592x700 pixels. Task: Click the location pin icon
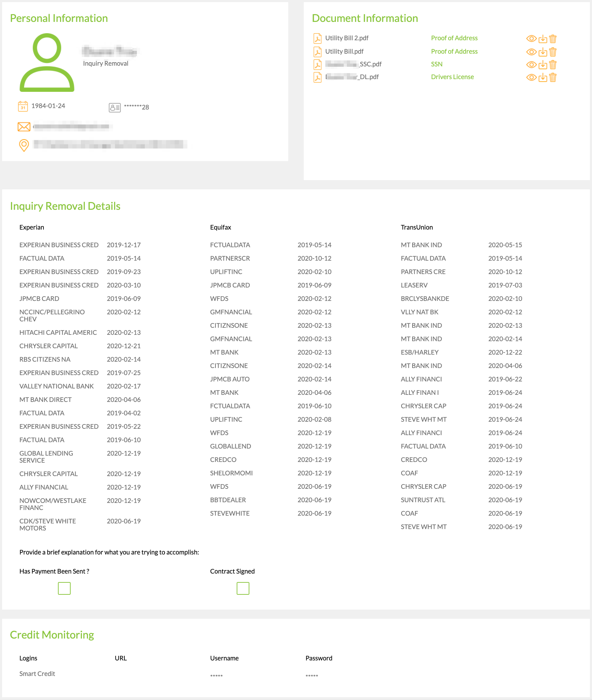pos(24,145)
